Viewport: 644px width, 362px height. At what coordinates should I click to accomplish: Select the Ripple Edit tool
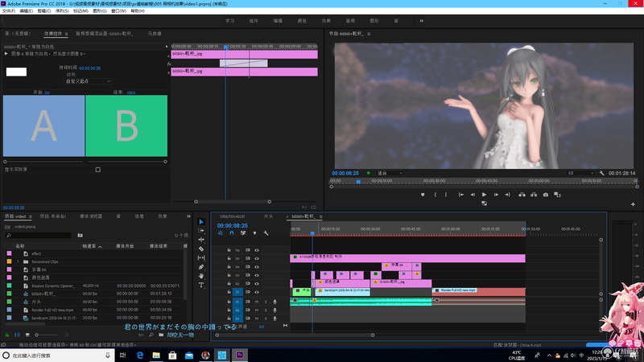(x=201, y=240)
